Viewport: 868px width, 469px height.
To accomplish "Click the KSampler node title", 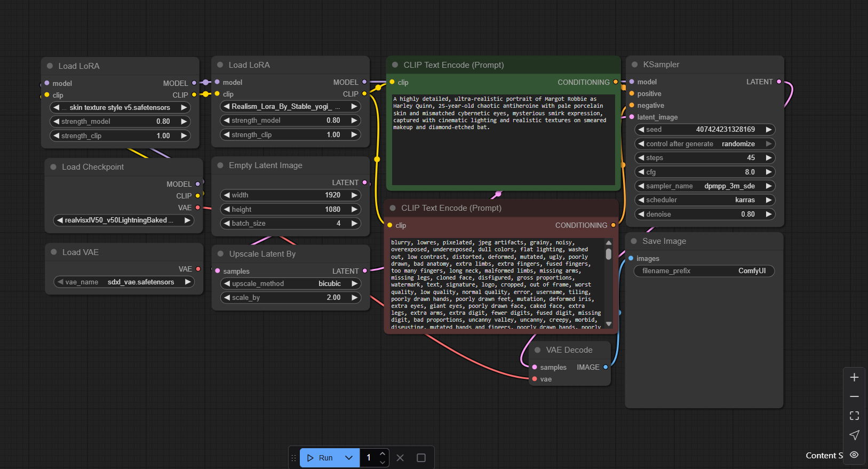I will click(661, 65).
